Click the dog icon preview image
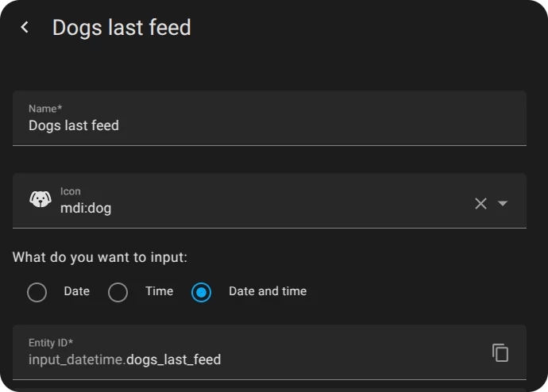 [41, 200]
